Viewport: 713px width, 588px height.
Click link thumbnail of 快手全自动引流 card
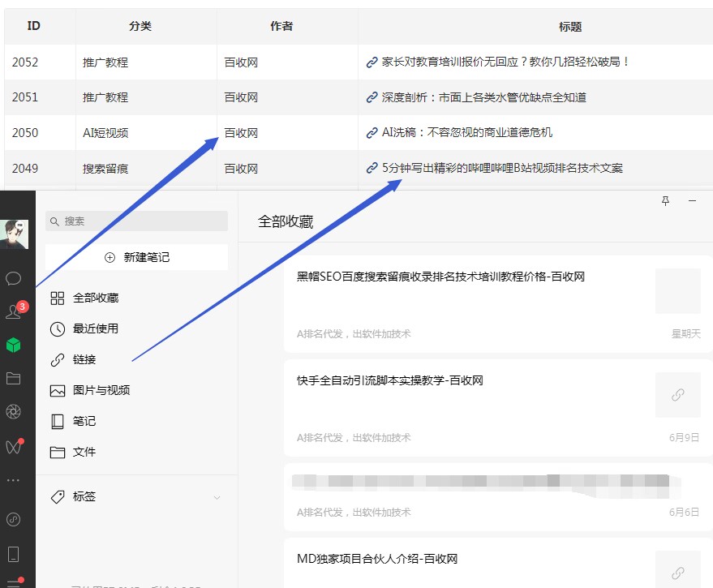678,395
